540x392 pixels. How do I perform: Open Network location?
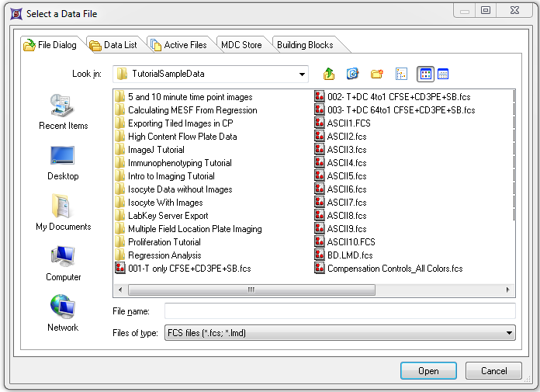(63, 314)
